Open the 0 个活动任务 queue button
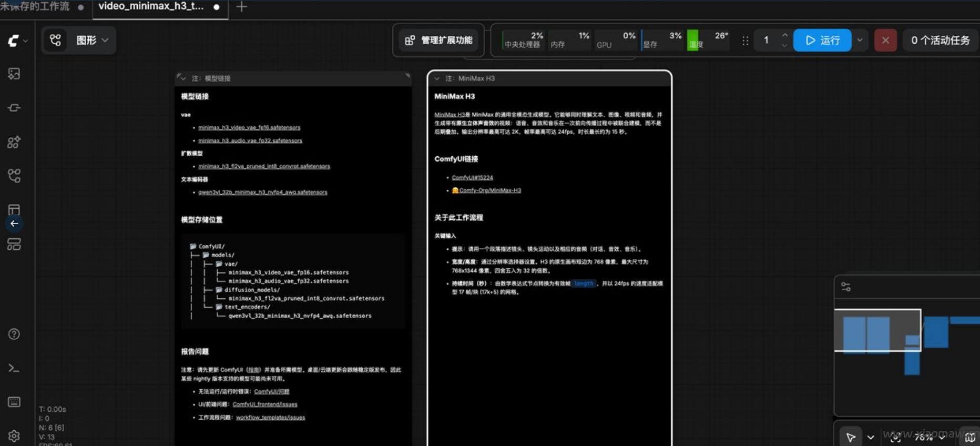This screenshot has width=980, height=446. [941, 40]
